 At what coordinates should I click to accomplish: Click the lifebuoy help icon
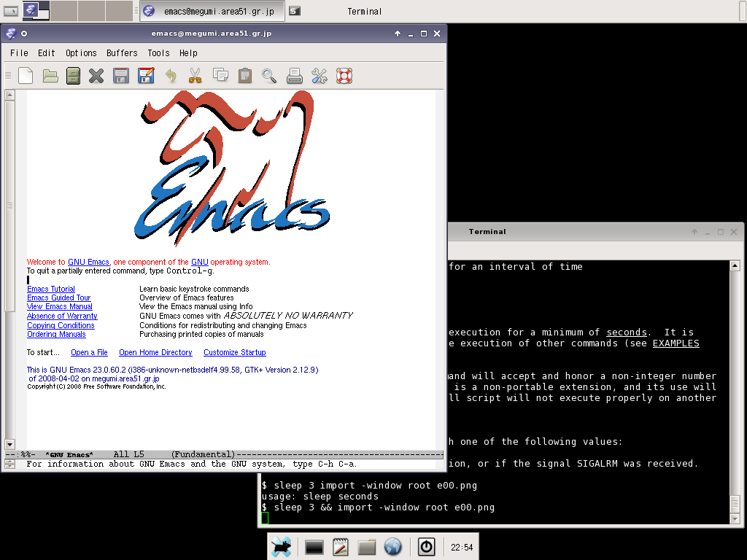point(344,76)
